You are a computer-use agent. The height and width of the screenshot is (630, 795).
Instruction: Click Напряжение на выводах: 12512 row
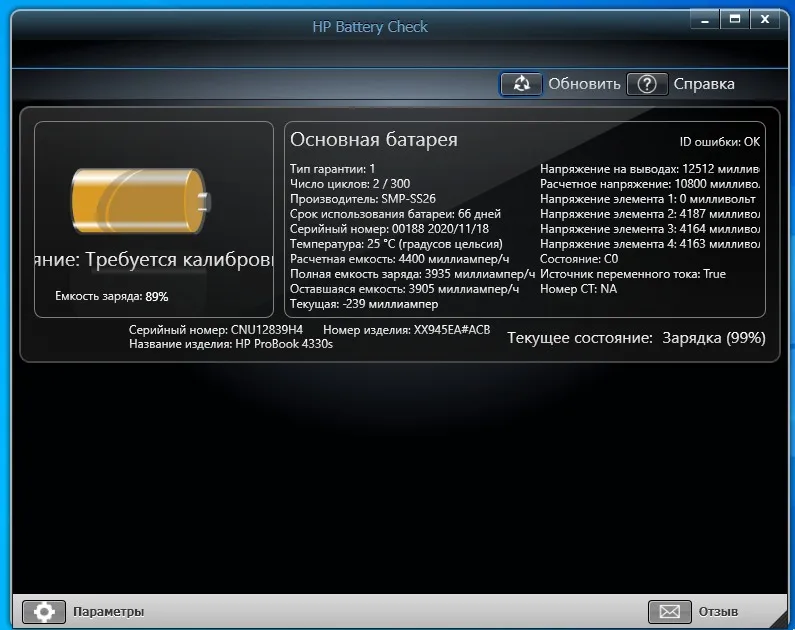click(x=650, y=169)
